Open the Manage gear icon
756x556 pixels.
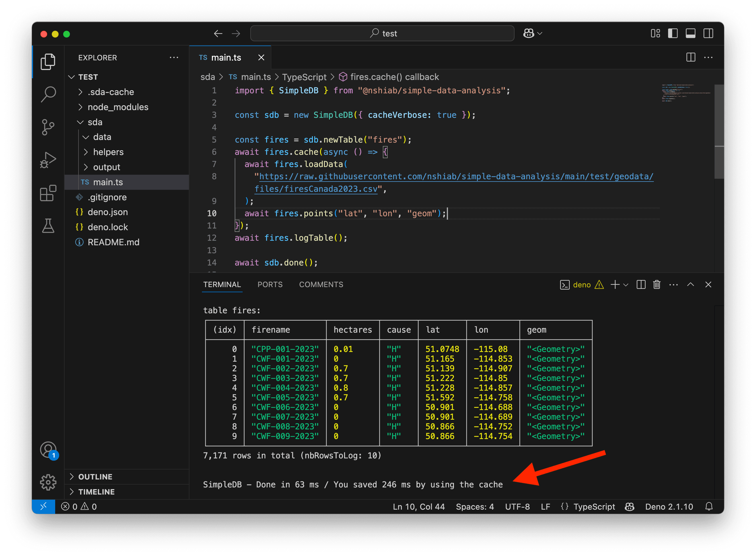[48, 482]
